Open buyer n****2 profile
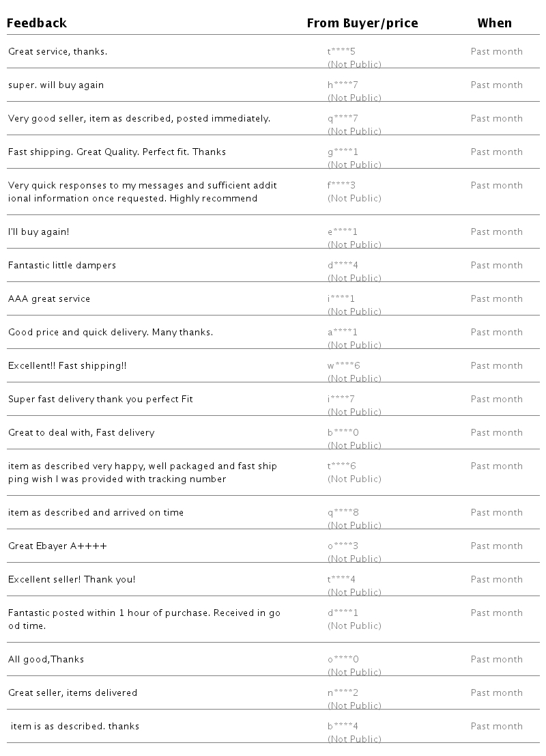The height and width of the screenshot is (756, 546). [343, 693]
